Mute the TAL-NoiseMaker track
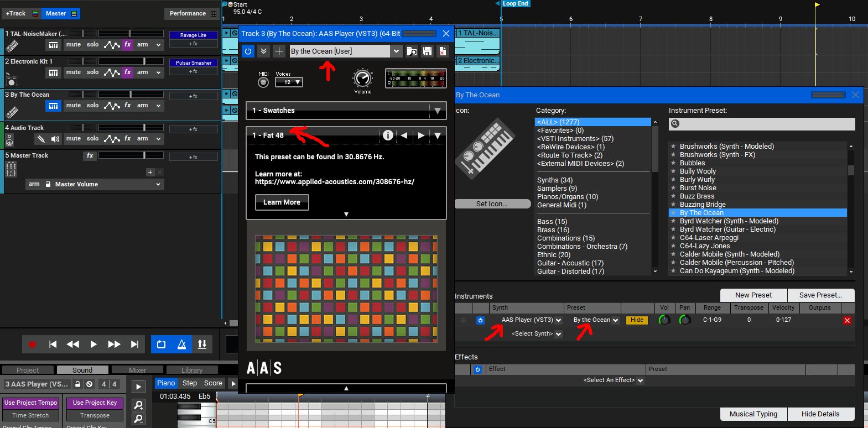This screenshot has width=868, height=428. click(x=74, y=44)
